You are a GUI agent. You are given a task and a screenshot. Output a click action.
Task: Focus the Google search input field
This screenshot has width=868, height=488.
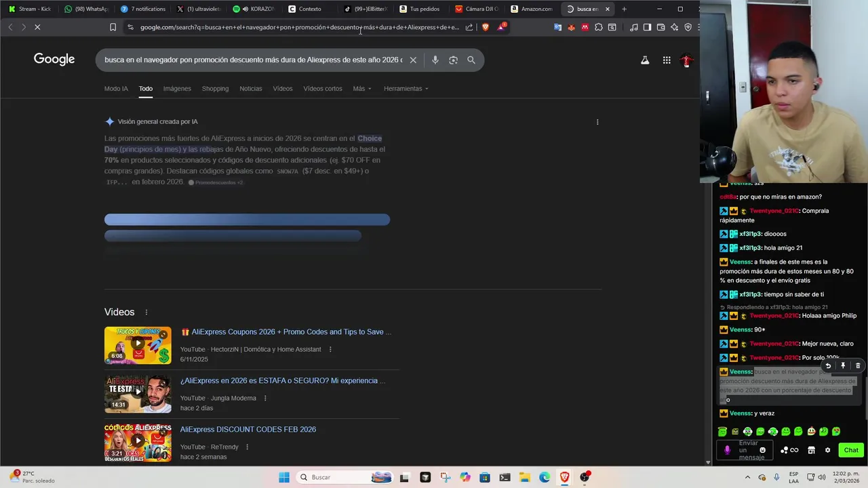tap(253, 60)
